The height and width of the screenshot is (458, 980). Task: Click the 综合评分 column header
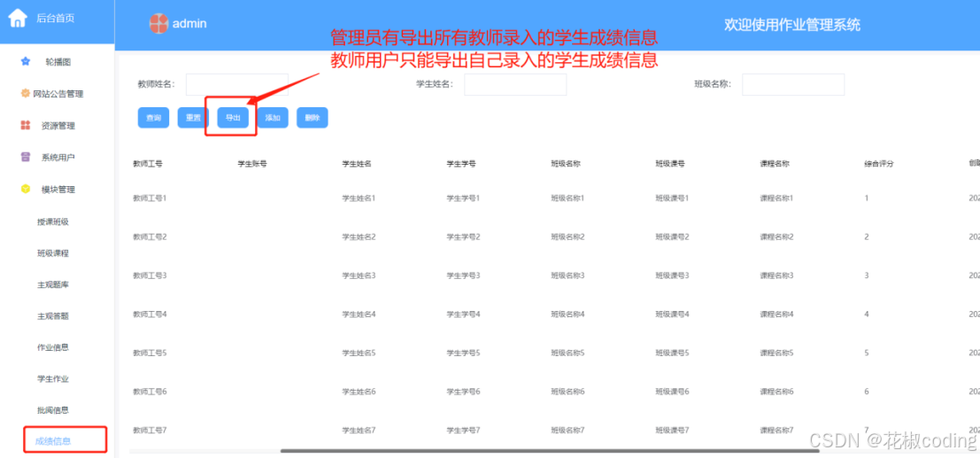879,164
